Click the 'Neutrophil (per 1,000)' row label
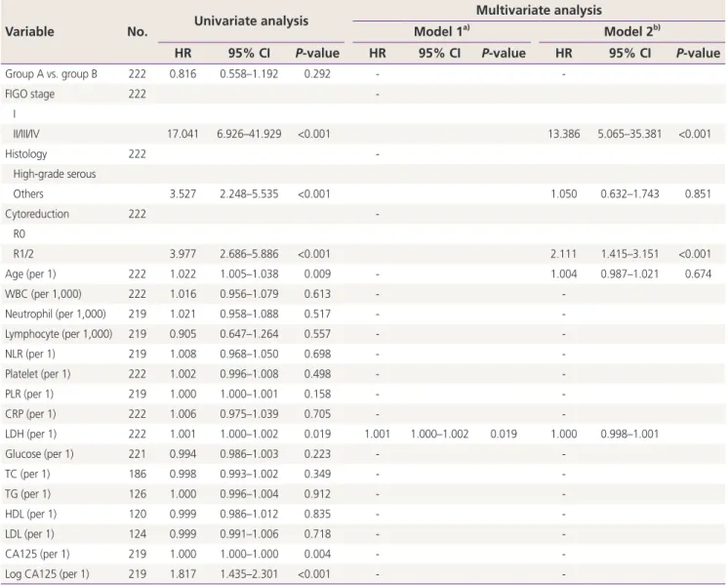Viewport: 728px width, 586px height. click(x=56, y=314)
